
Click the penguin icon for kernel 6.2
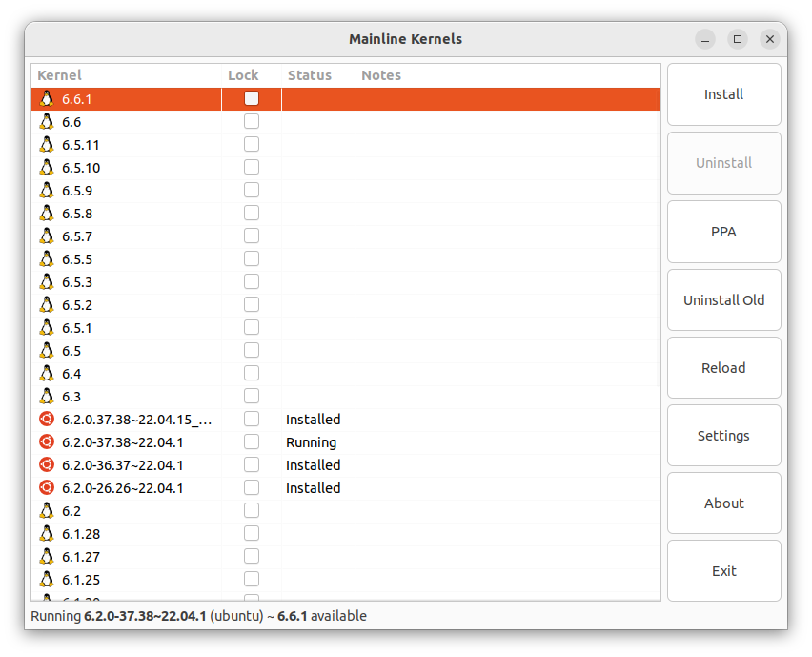(47, 511)
